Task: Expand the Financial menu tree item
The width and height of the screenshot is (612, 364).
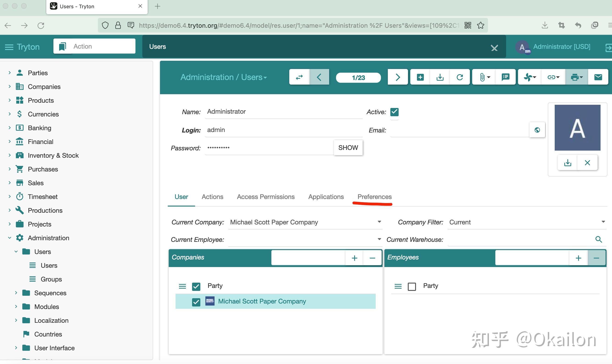Action: pyautogui.click(x=10, y=141)
